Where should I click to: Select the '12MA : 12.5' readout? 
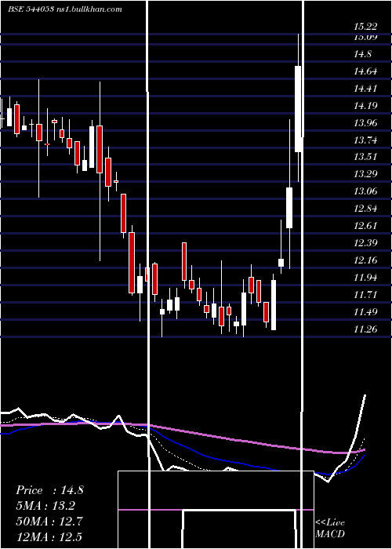click(x=49, y=536)
